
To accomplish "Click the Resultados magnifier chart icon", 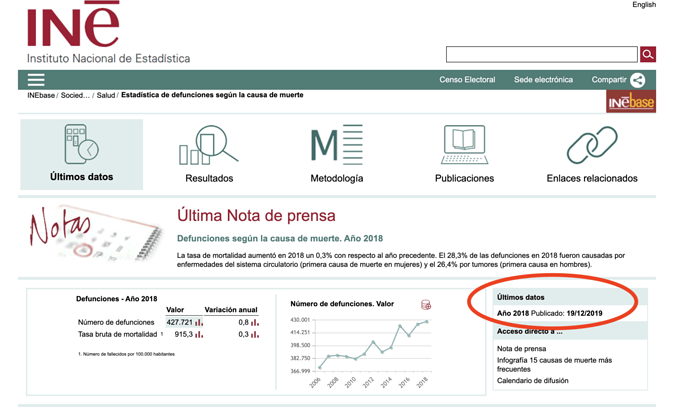I will pos(209,146).
